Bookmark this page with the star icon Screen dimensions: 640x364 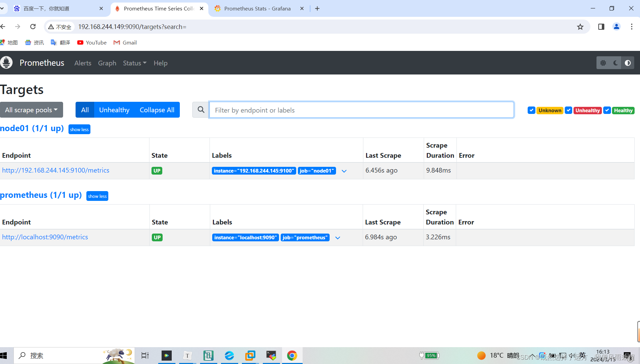580,27
